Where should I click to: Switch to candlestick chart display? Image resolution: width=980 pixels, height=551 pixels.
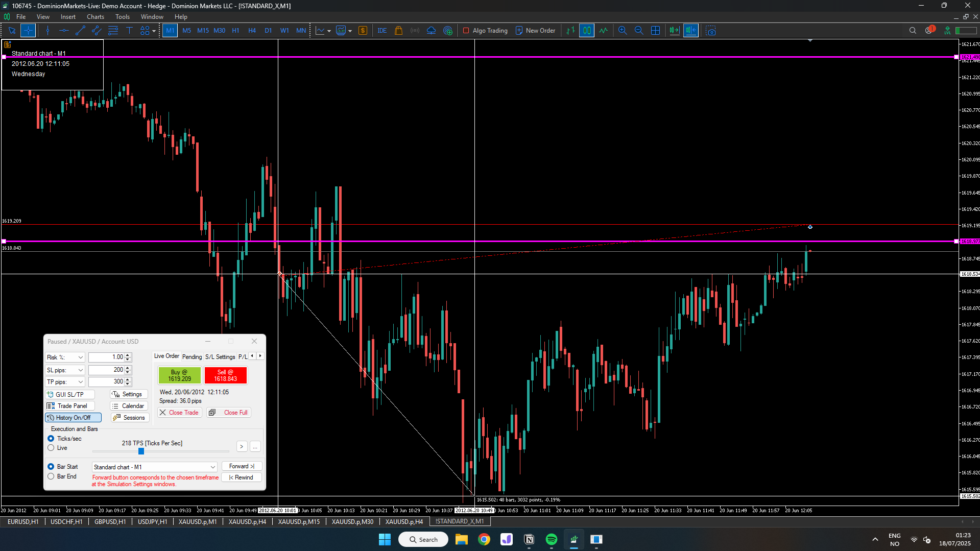click(587, 31)
